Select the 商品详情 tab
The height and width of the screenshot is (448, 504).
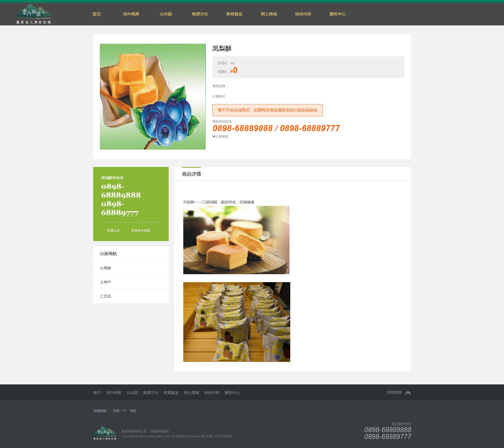[x=191, y=174]
